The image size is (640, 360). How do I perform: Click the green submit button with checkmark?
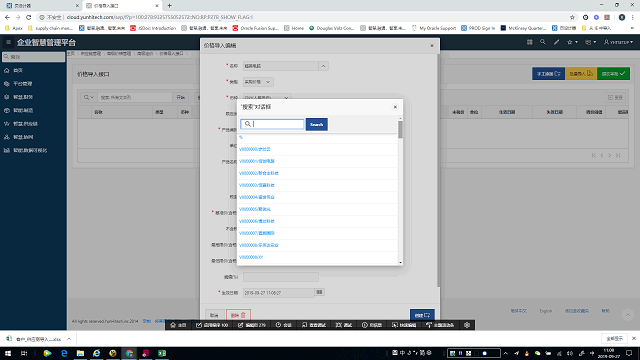click(613, 74)
